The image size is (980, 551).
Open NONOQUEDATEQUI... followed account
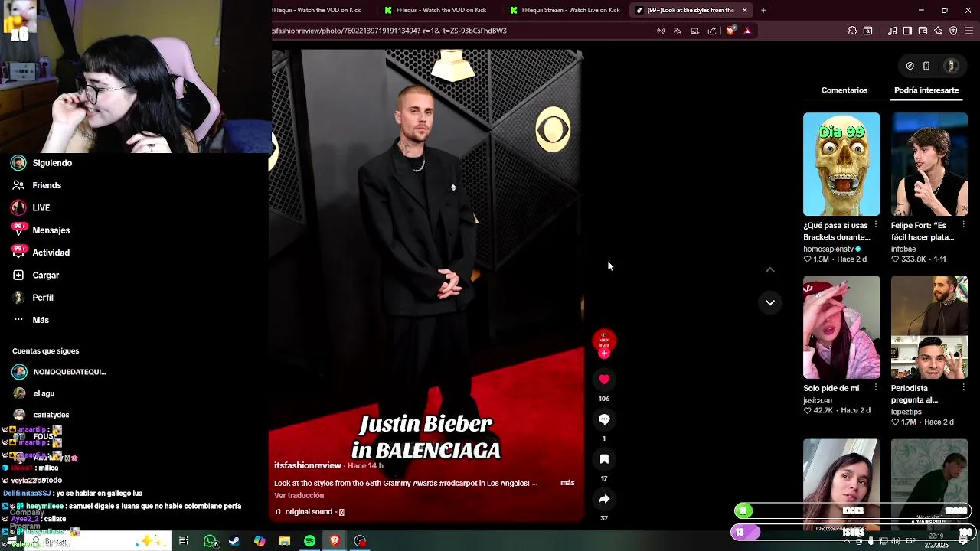59,372
